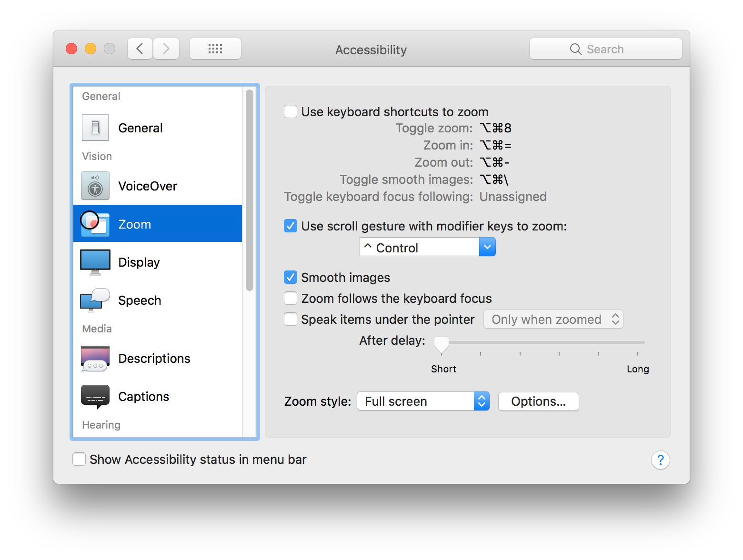Go back with the left arrow button
This screenshot has height=560, width=743.
140,49
